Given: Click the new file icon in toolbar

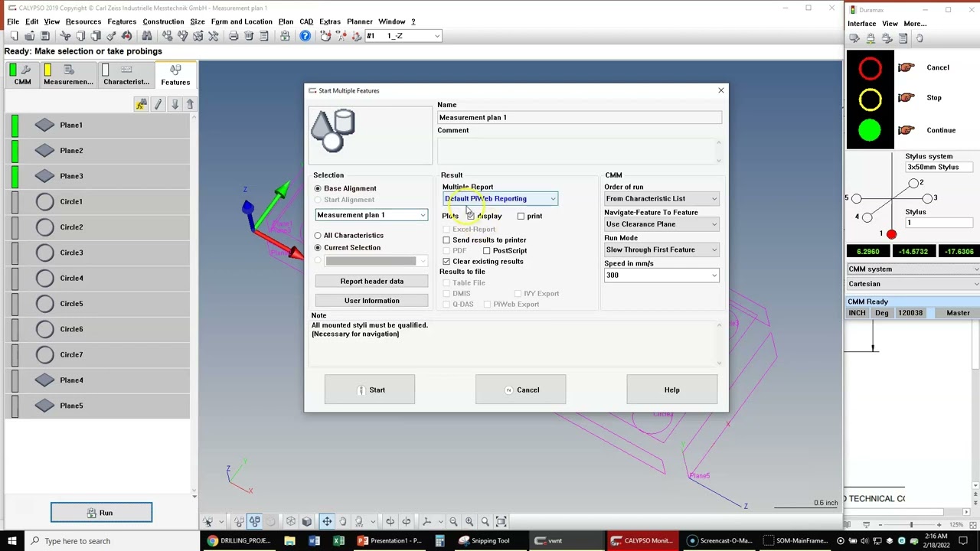Looking at the screenshot, I should click(14, 36).
